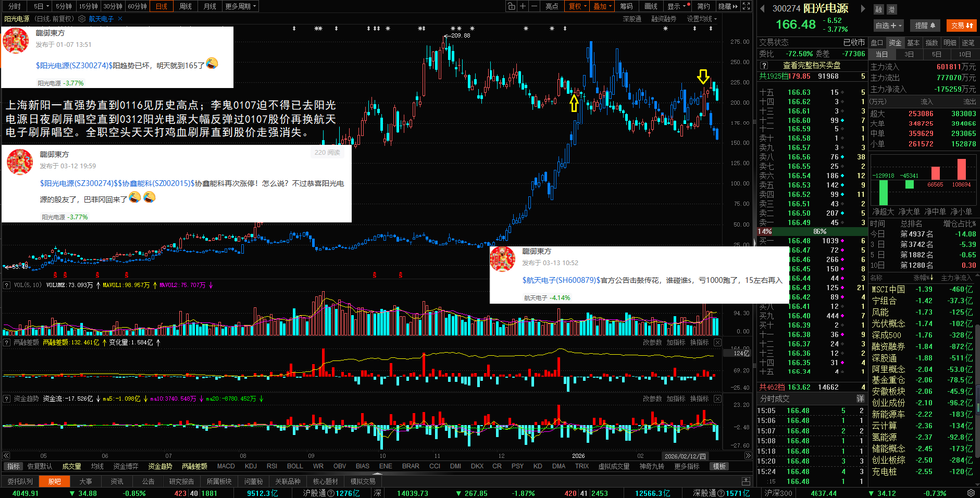980x498 pixels.
Task: Select 3日 capital flow period
Action: pyautogui.click(x=909, y=55)
